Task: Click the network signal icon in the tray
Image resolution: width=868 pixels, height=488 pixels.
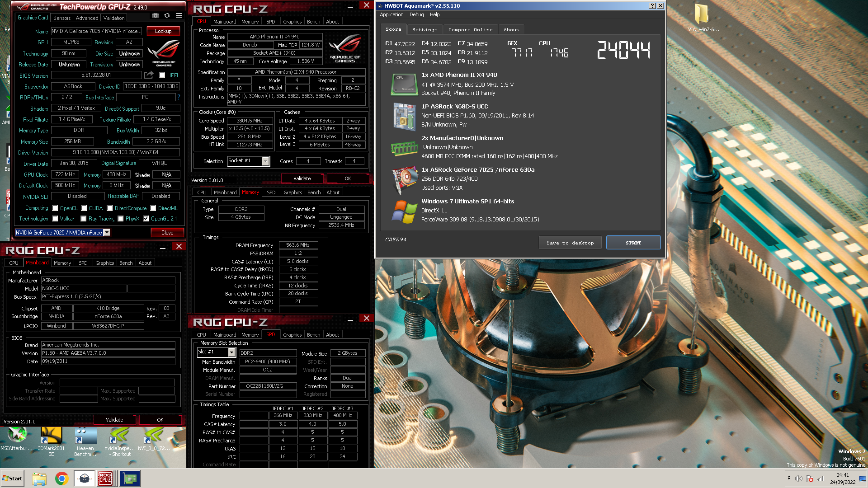Action: (821, 479)
